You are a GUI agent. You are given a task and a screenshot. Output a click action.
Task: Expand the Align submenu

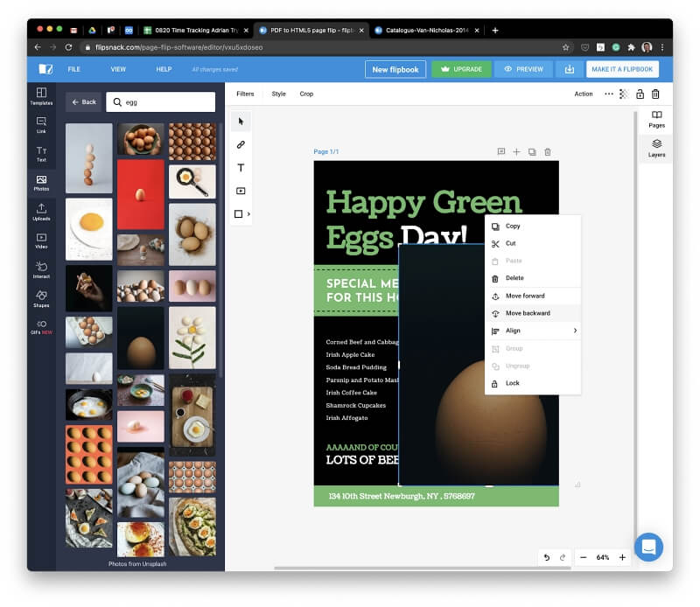point(533,331)
